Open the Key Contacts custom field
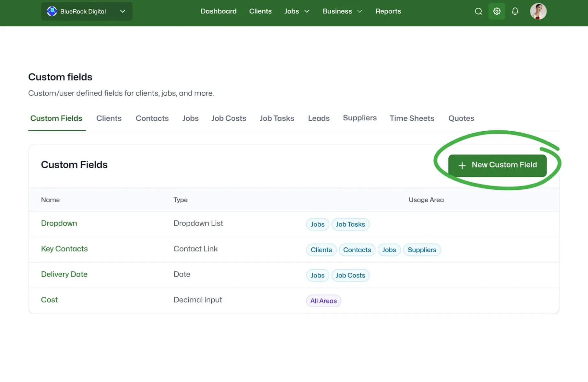The height and width of the screenshot is (382, 588). pyautogui.click(x=64, y=249)
